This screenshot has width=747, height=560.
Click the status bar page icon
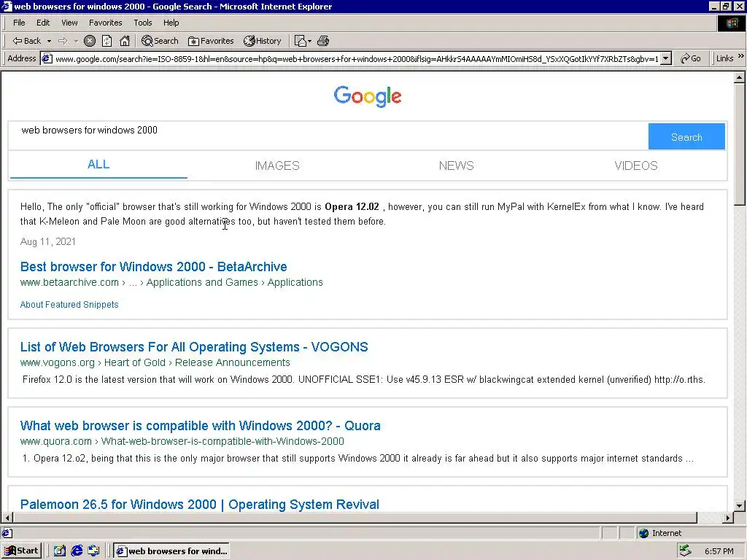tap(7, 533)
